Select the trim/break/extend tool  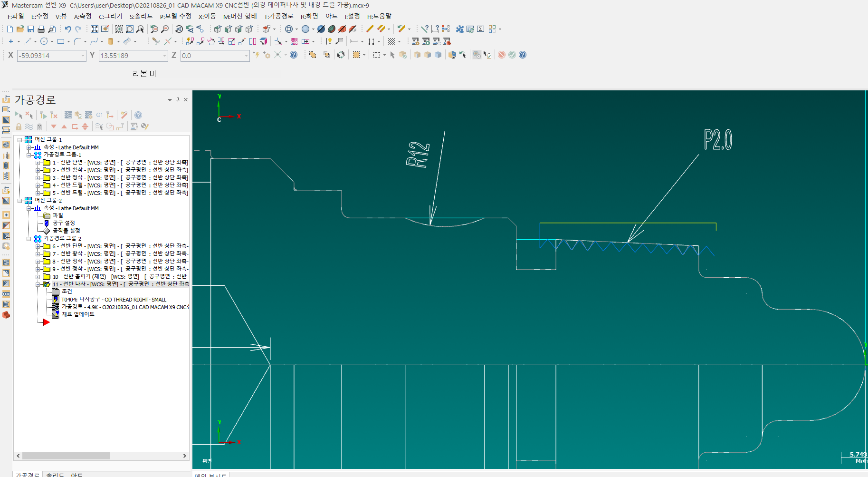(x=156, y=41)
